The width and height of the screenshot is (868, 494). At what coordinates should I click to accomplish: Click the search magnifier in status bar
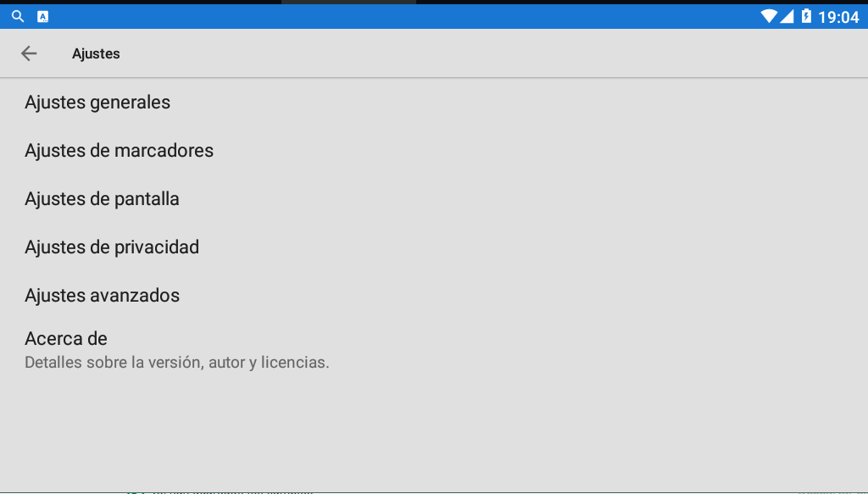tap(18, 16)
